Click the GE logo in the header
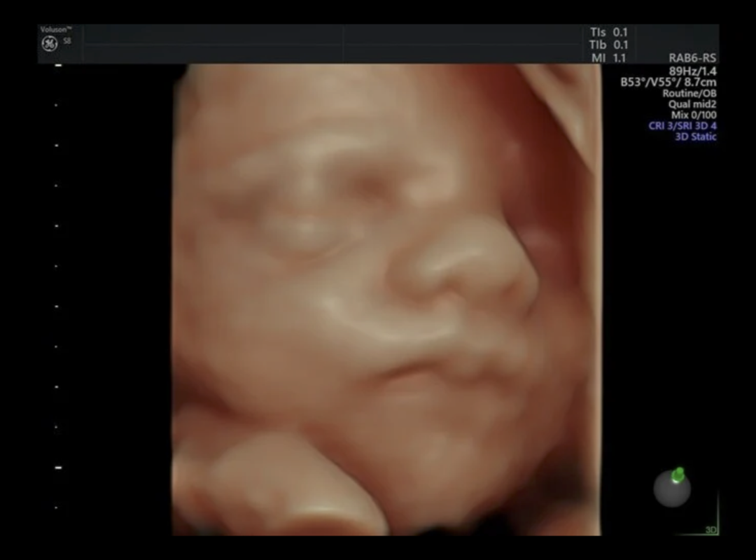The height and width of the screenshot is (560, 756). click(x=50, y=45)
